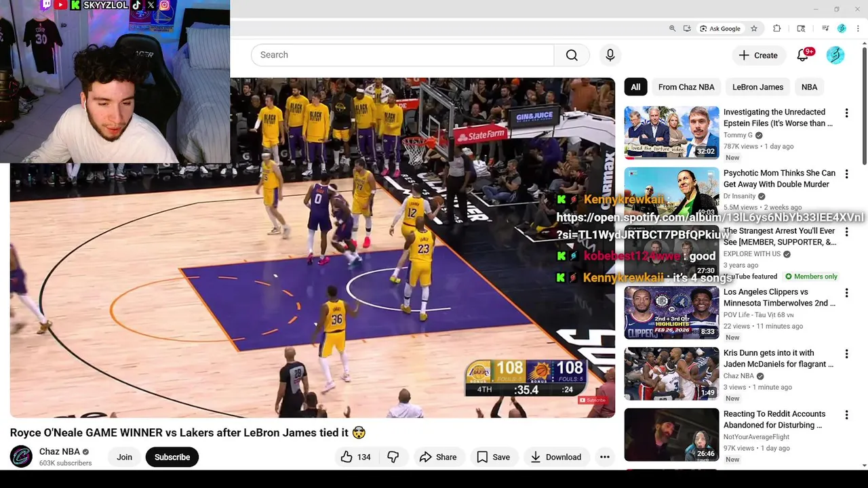Open the Chaz NBA channel avatar
Viewport: 868px width, 488px height.
(21, 457)
